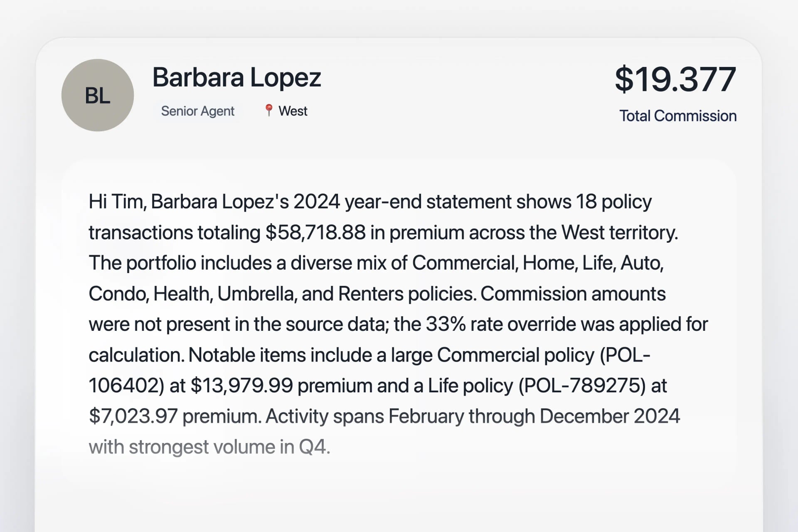Click the "18 policy" text in summary

click(613, 202)
